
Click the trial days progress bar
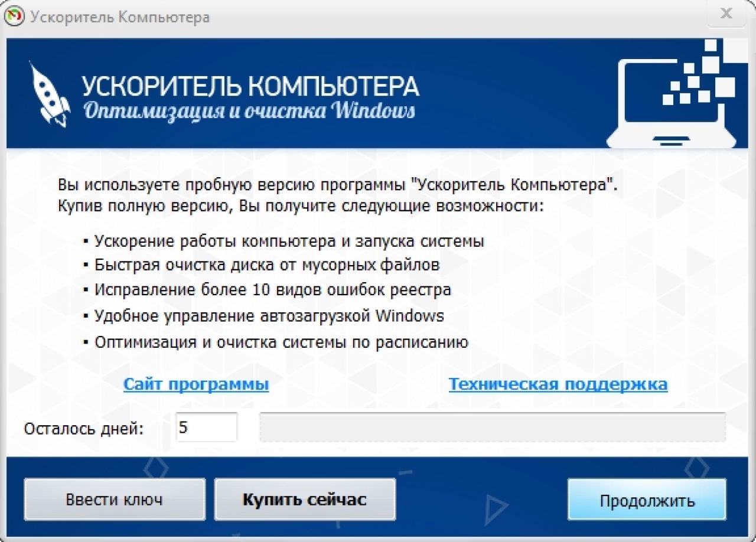[493, 427]
